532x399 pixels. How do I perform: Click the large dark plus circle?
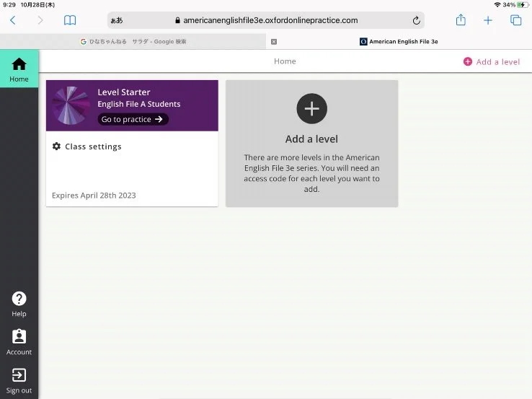[x=311, y=109]
